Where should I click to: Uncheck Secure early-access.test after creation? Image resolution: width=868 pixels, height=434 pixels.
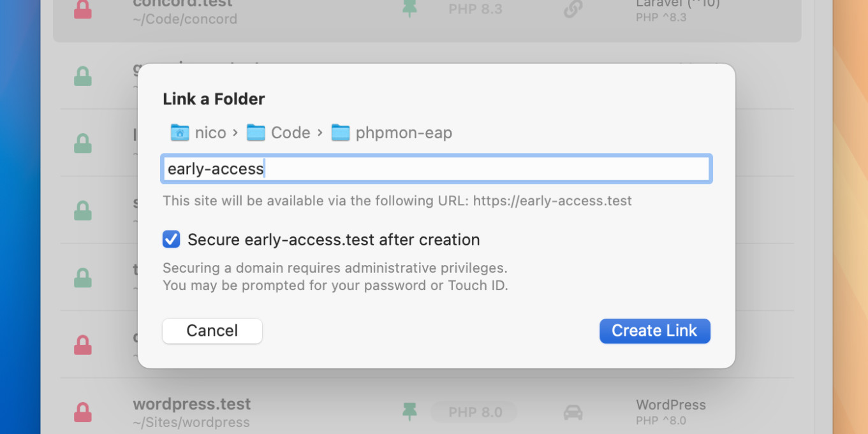[172, 240]
